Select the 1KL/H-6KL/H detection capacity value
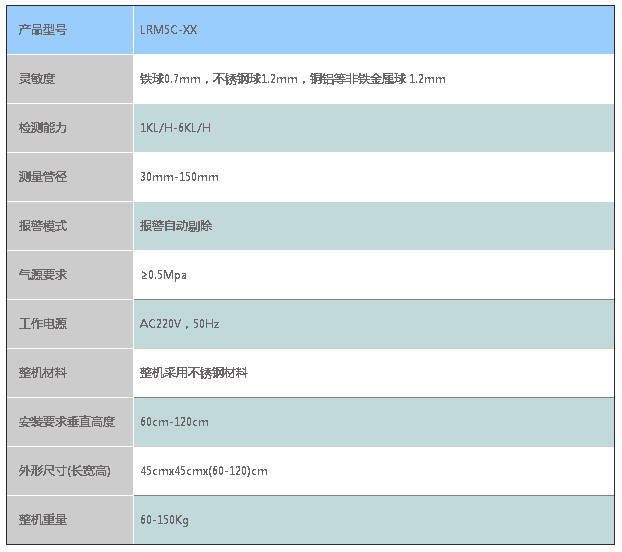Image resolution: width=622 pixels, height=552 pixels. (x=176, y=128)
